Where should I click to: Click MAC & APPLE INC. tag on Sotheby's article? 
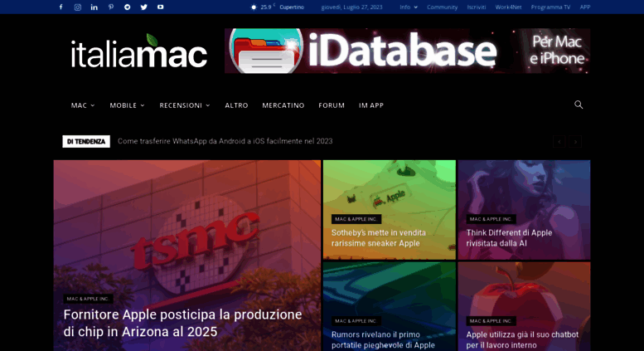tap(356, 219)
